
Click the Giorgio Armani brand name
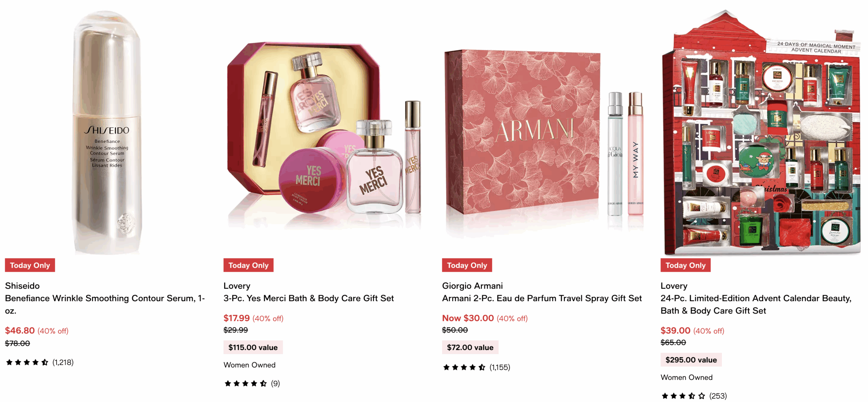472,286
